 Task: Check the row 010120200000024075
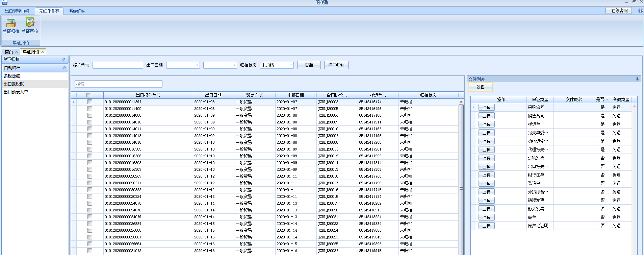pyautogui.click(x=90, y=203)
